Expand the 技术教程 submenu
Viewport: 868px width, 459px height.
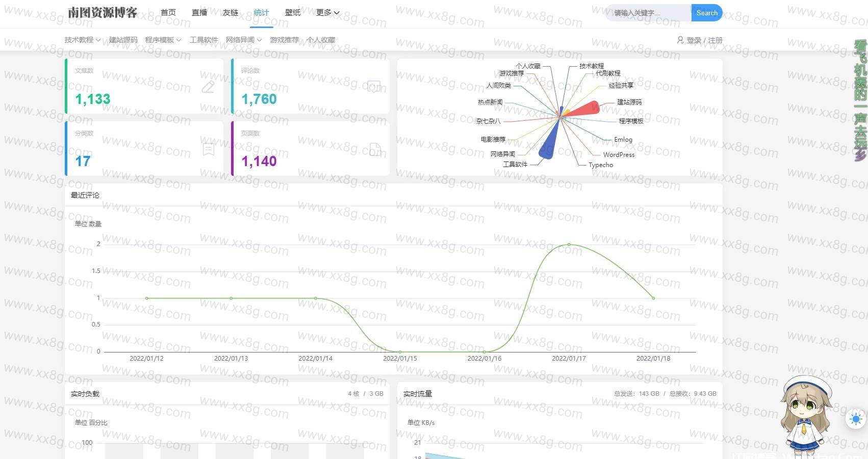point(82,40)
